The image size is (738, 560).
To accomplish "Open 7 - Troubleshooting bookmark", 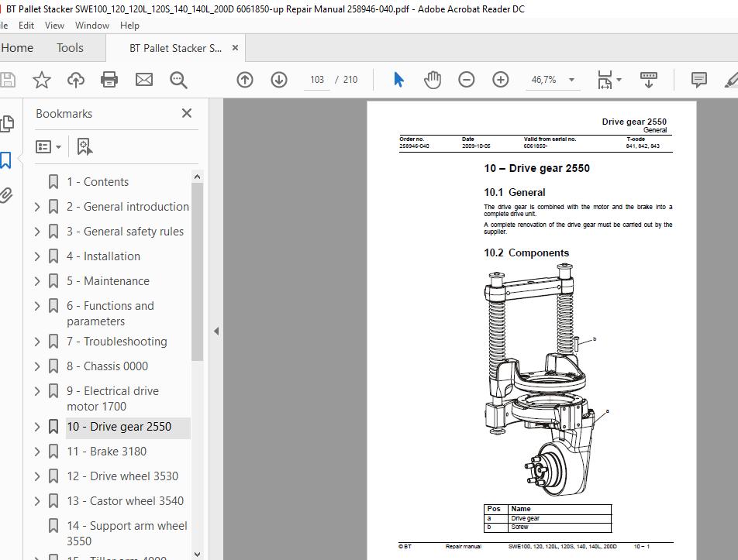I will click(x=117, y=342).
